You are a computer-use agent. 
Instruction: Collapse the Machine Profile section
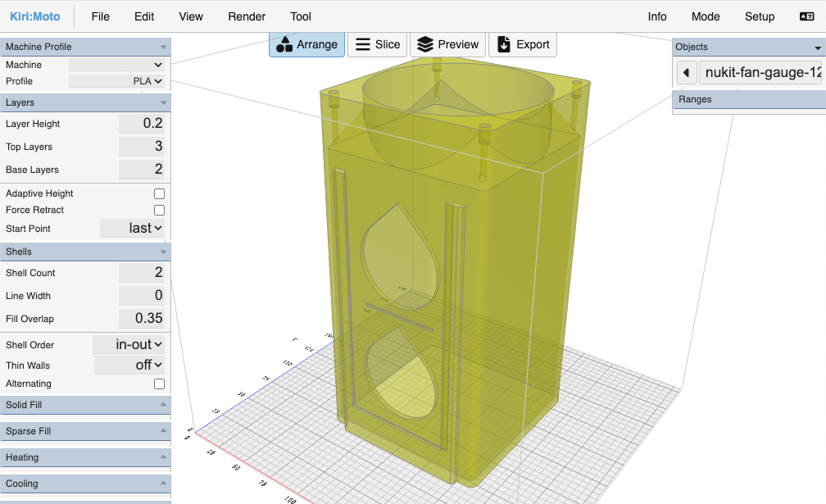85,47
